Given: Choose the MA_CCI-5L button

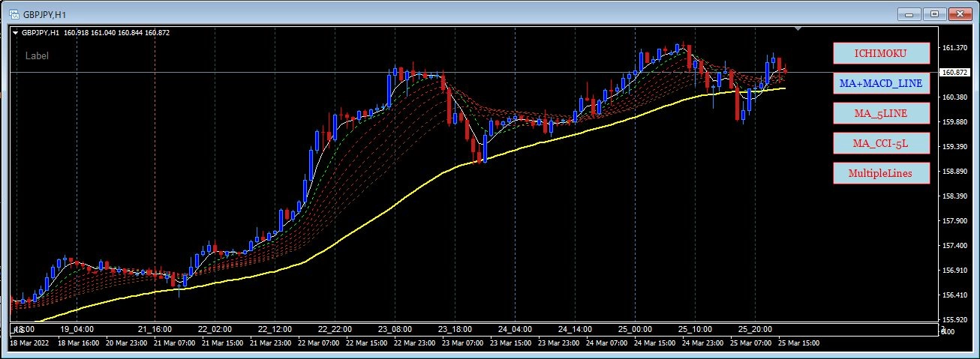Looking at the screenshot, I should (881, 143).
